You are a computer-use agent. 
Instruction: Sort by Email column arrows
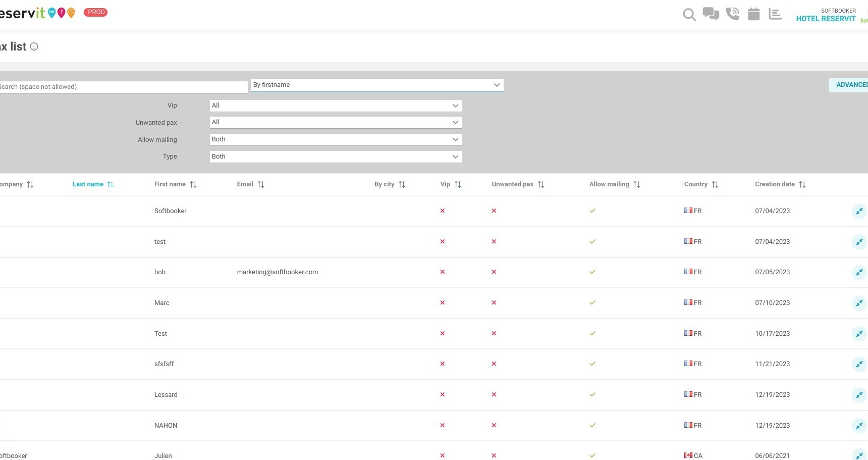261,184
